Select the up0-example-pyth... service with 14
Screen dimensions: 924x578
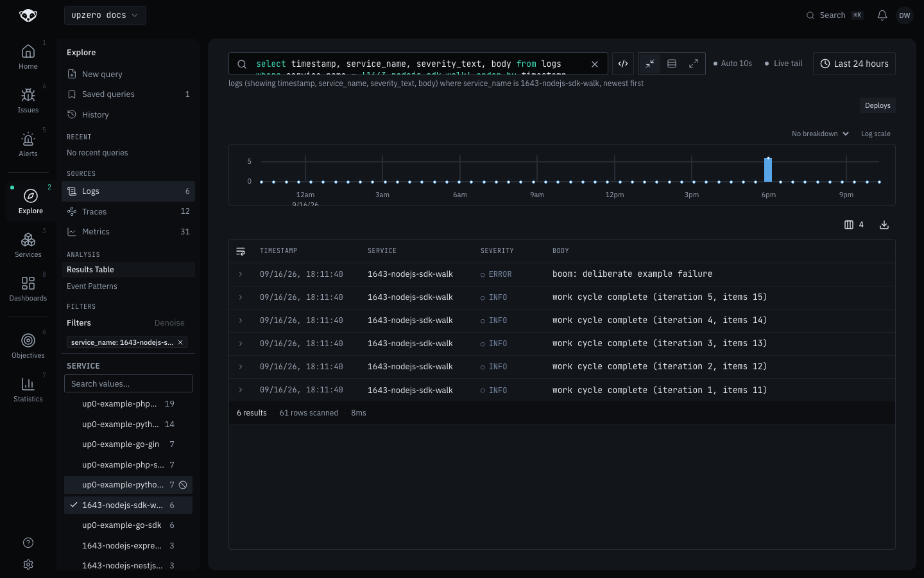tap(128, 425)
